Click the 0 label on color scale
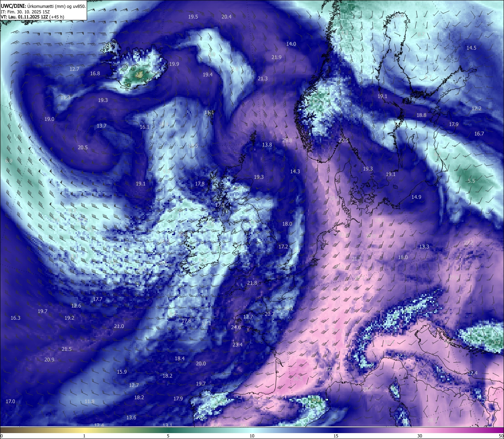The height and width of the screenshot is (439, 504). tap(2, 436)
